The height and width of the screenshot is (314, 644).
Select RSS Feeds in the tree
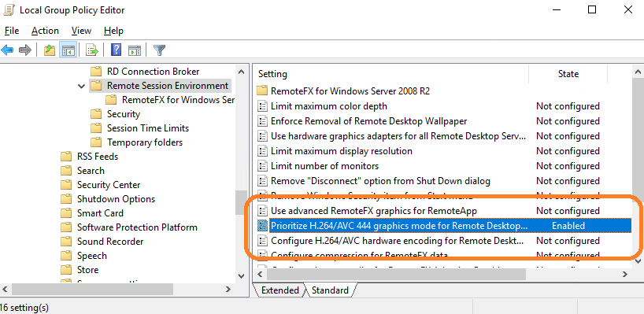[x=98, y=157]
